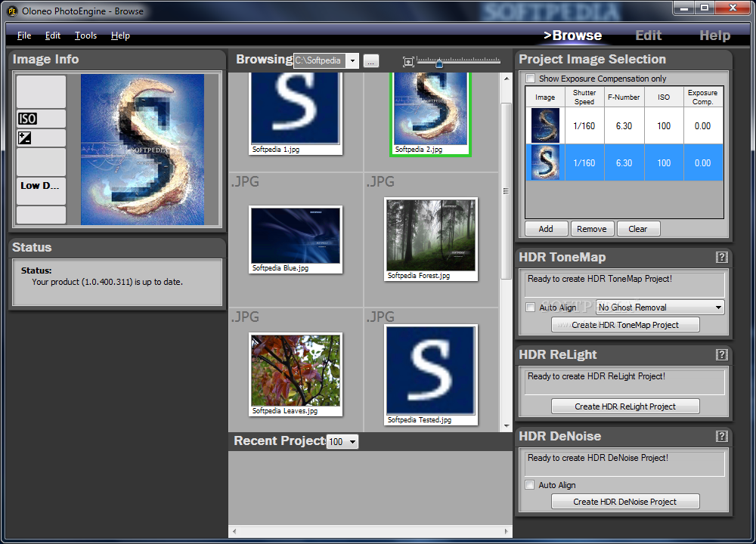
Task: Select the Softpedia 2.jpg thumbnail
Action: pyautogui.click(x=431, y=113)
